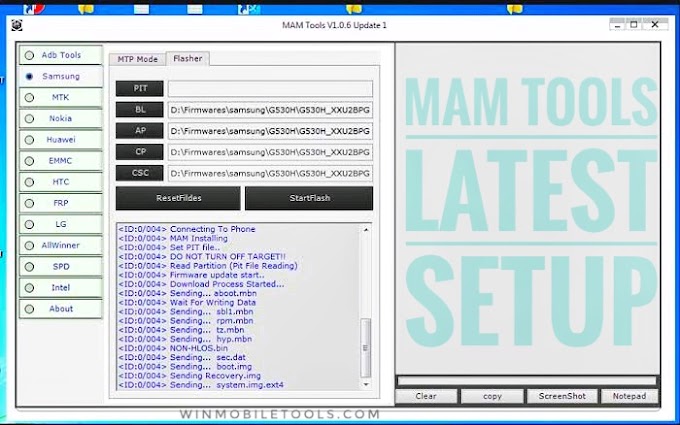This screenshot has height=425, width=680.
Task: Click the PIT file button
Action: point(140,88)
